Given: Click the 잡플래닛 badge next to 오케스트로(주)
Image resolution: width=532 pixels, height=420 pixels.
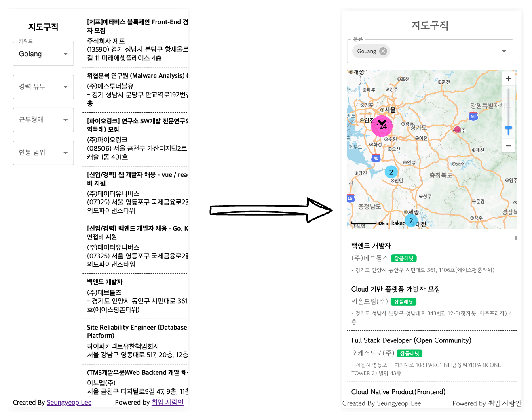Looking at the screenshot, I should tap(410, 353).
